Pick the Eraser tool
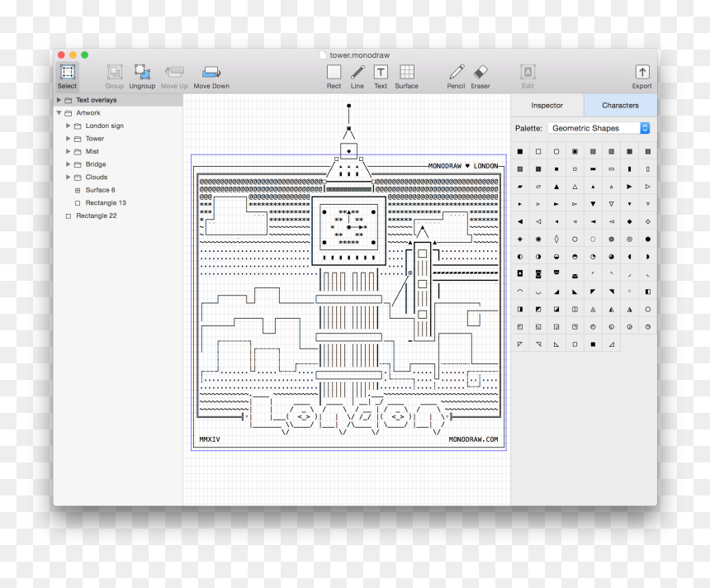Image resolution: width=710 pixels, height=588 pixels. click(480, 77)
